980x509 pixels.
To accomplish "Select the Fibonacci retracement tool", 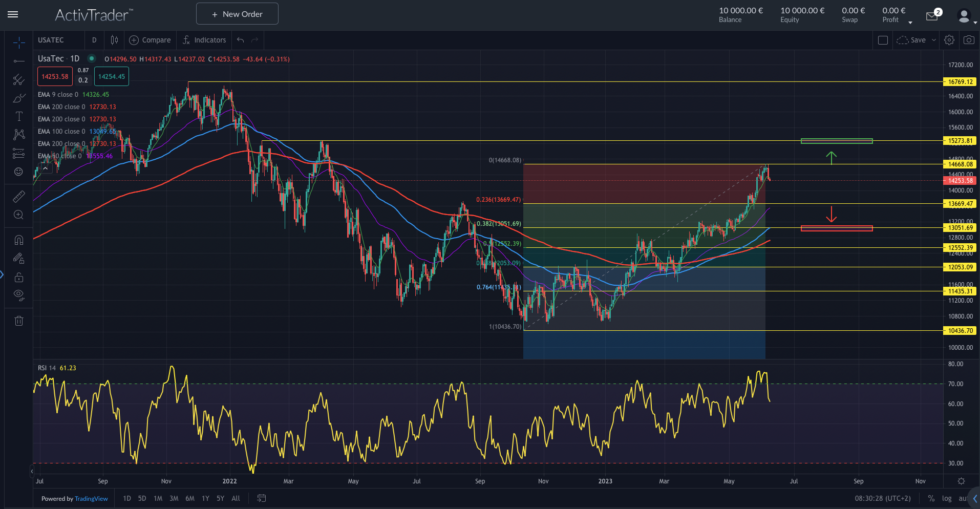I will click(x=18, y=80).
